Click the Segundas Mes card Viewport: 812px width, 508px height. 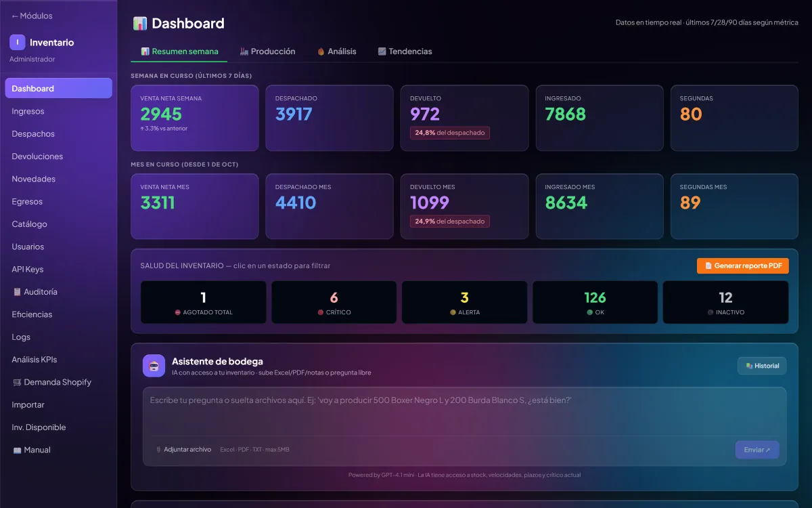point(734,207)
